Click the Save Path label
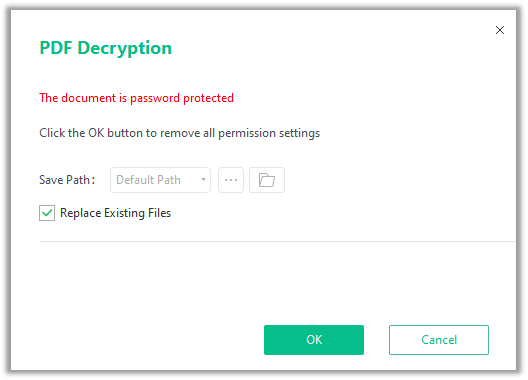528x380 pixels. [67, 180]
